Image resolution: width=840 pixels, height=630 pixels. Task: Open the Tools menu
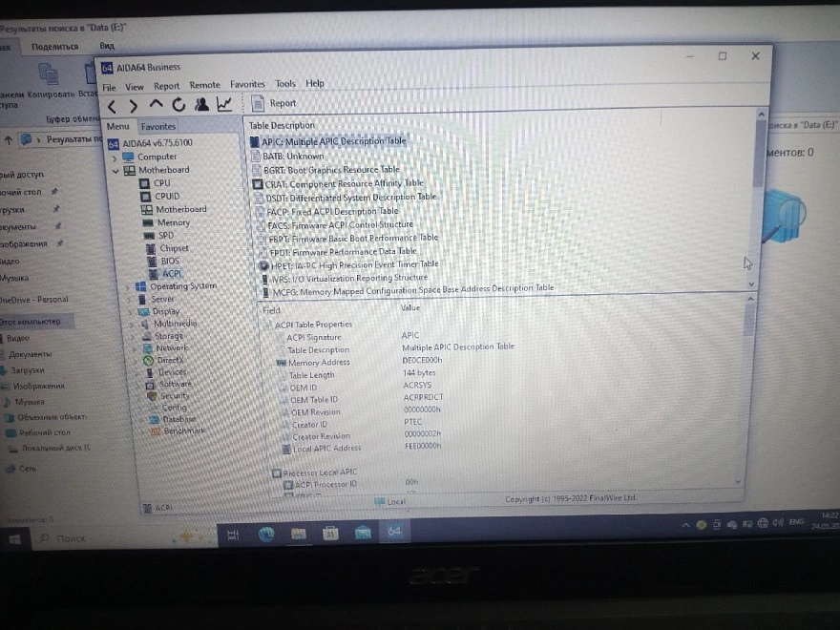point(285,84)
